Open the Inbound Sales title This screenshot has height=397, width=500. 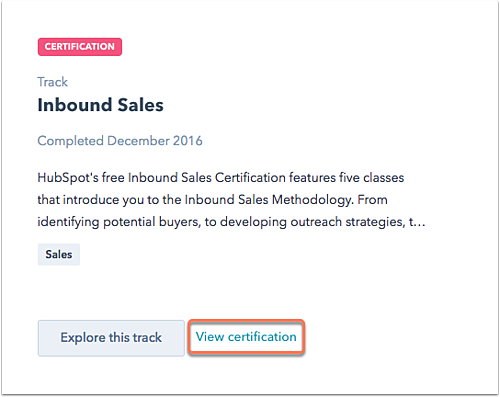point(100,105)
